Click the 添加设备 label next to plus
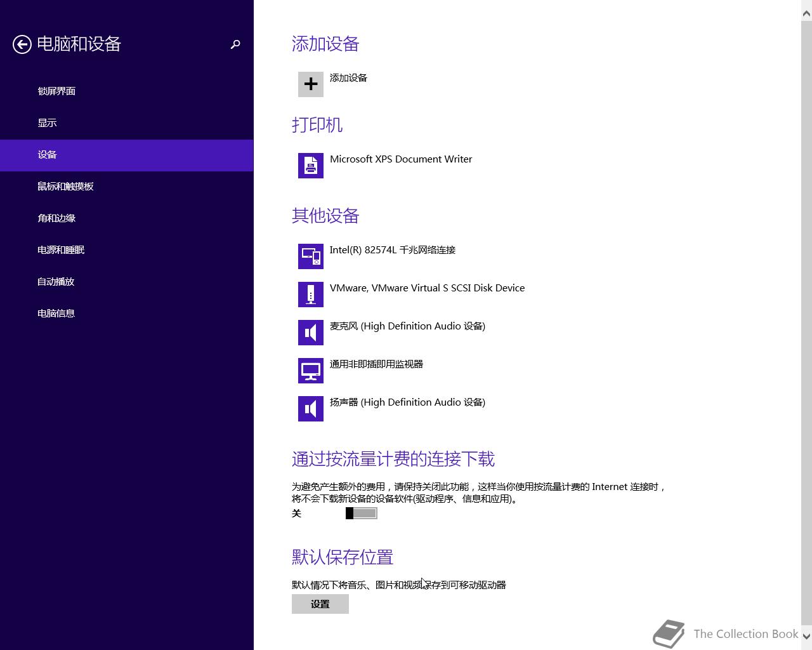Image resolution: width=812 pixels, height=650 pixels. tap(348, 78)
